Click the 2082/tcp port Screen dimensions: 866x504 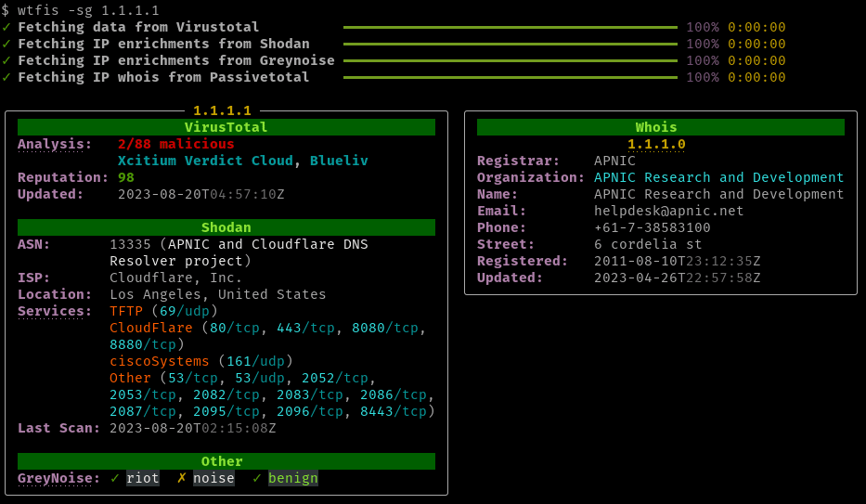[x=226, y=394]
